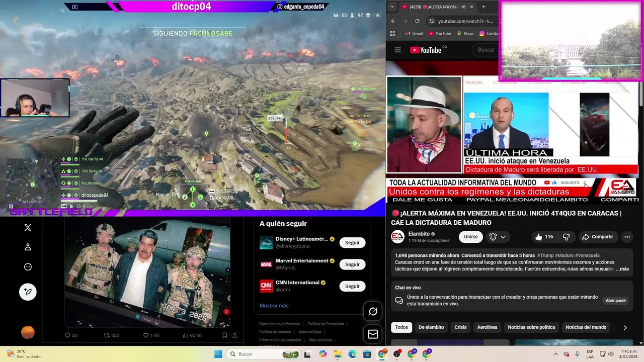Open the YouTube video more actions ellipsis
The height and width of the screenshot is (362, 644).
point(627,237)
